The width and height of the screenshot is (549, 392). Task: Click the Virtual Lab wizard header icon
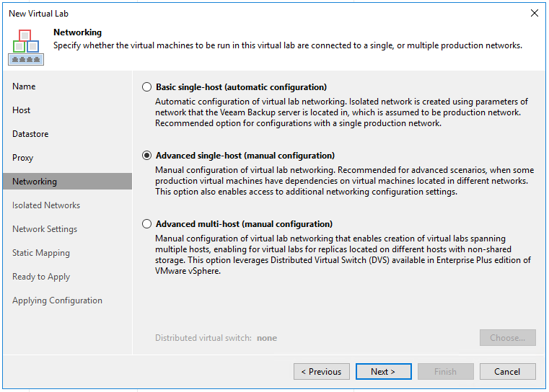coord(25,46)
